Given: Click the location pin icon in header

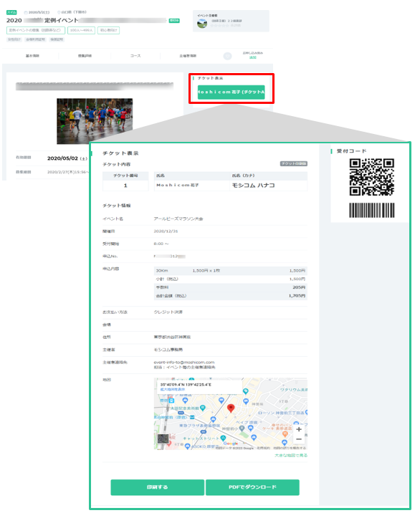Looking at the screenshot, I should click(59, 12).
